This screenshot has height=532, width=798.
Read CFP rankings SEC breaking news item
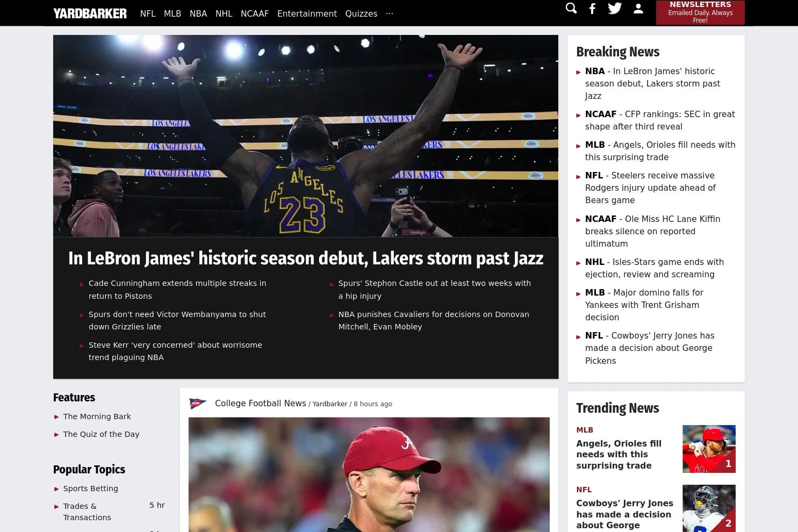point(660,120)
